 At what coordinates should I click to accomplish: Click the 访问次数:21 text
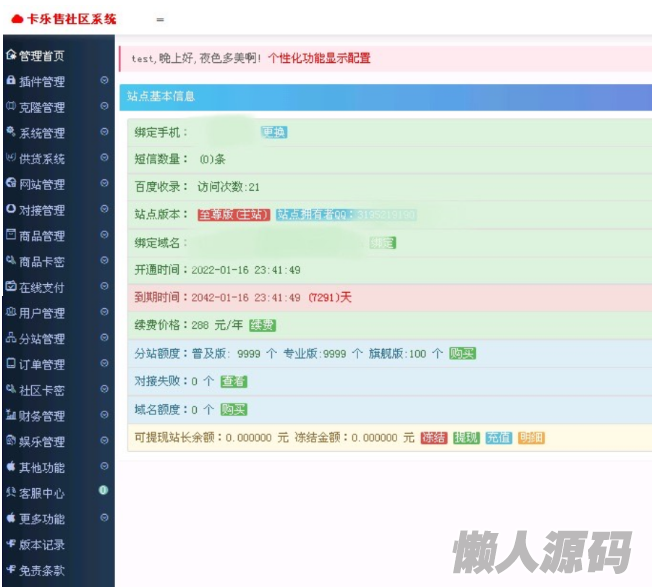click(x=228, y=187)
